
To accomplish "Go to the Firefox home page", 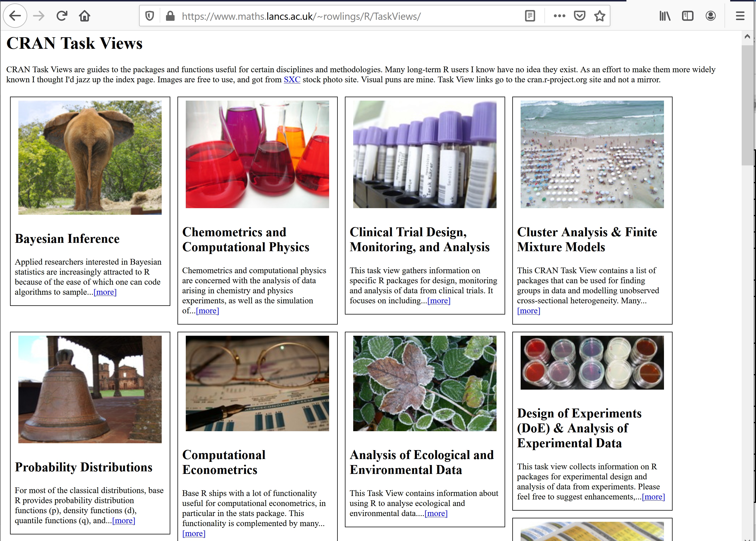I will pyautogui.click(x=85, y=16).
